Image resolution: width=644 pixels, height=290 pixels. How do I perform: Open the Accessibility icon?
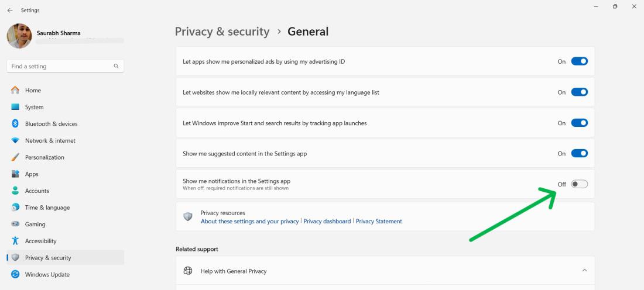[x=15, y=241]
